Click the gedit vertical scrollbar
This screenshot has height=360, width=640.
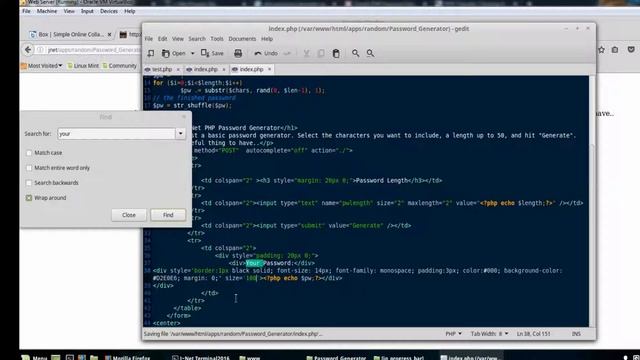592,201
